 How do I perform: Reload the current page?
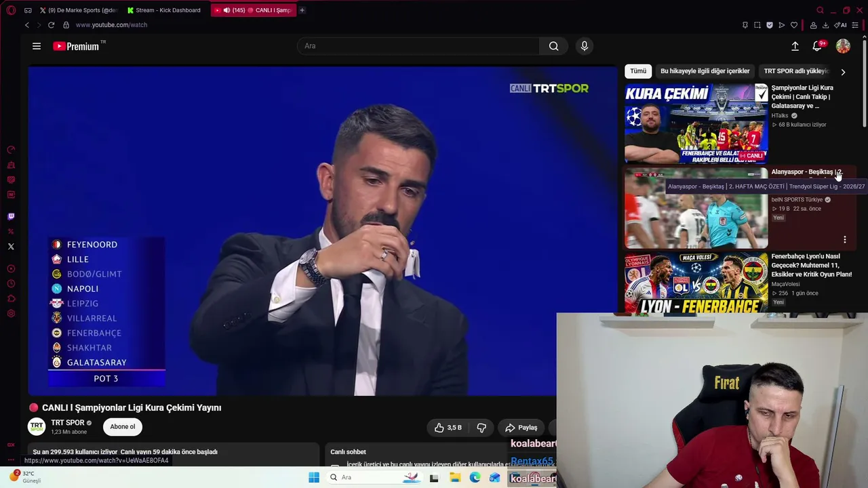click(x=51, y=25)
